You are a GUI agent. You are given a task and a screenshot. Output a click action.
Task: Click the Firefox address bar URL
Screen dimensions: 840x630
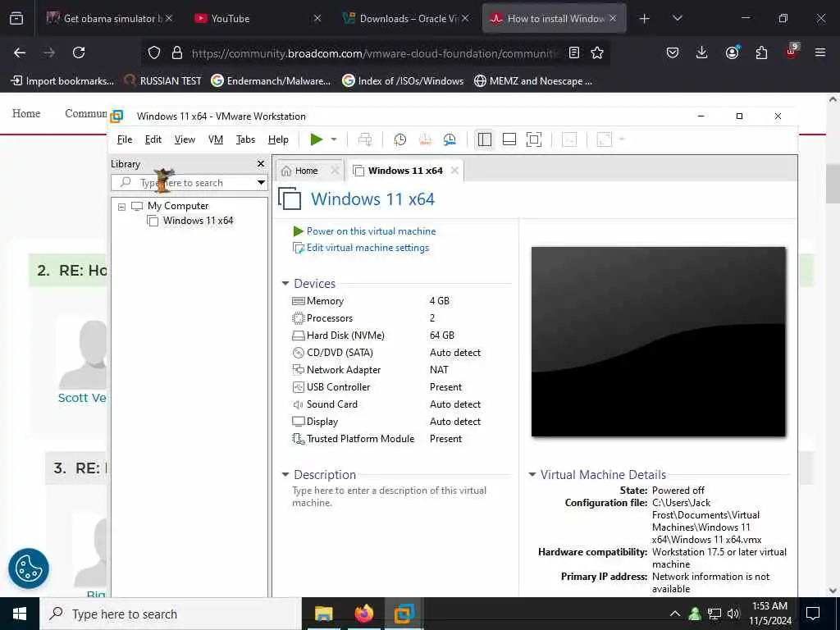374,53
